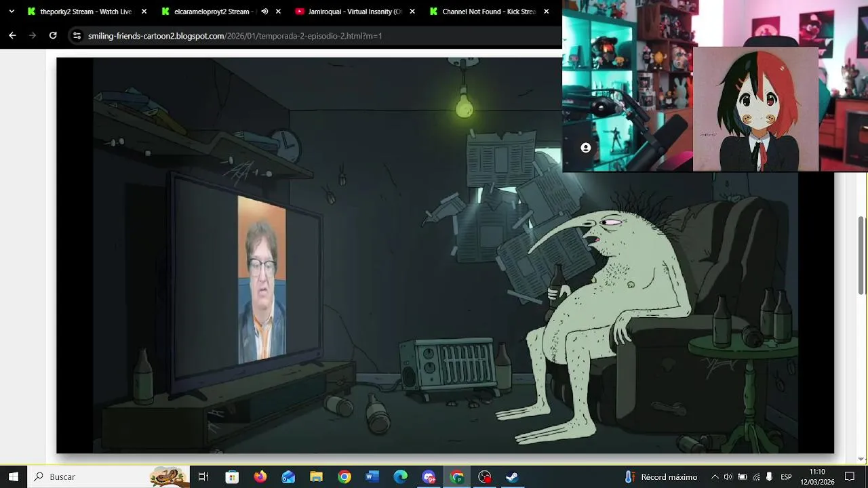Show hidden system tray icons
Screen dimensions: 868x488
[714, 476]
